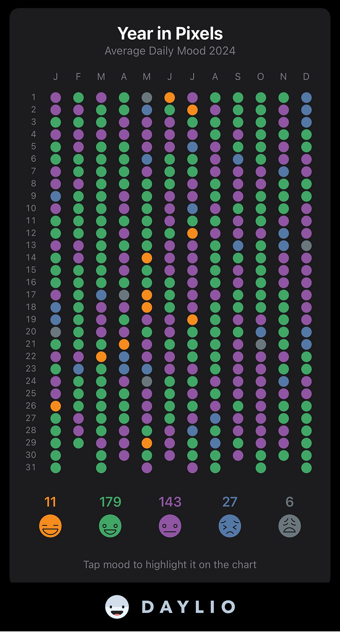This screenshot has width=340, height=644.
Task: Select the green pixel for February 29
Action: click(78, 443)
